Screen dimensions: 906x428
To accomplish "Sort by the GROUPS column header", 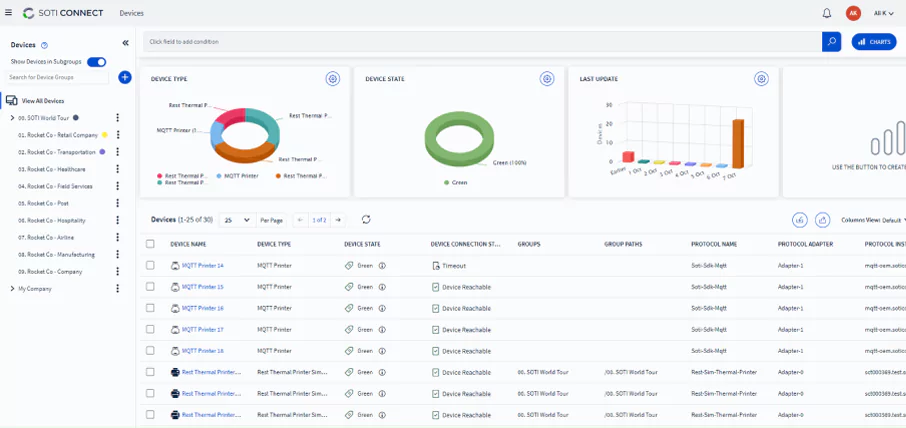I will tap(529, 244).
